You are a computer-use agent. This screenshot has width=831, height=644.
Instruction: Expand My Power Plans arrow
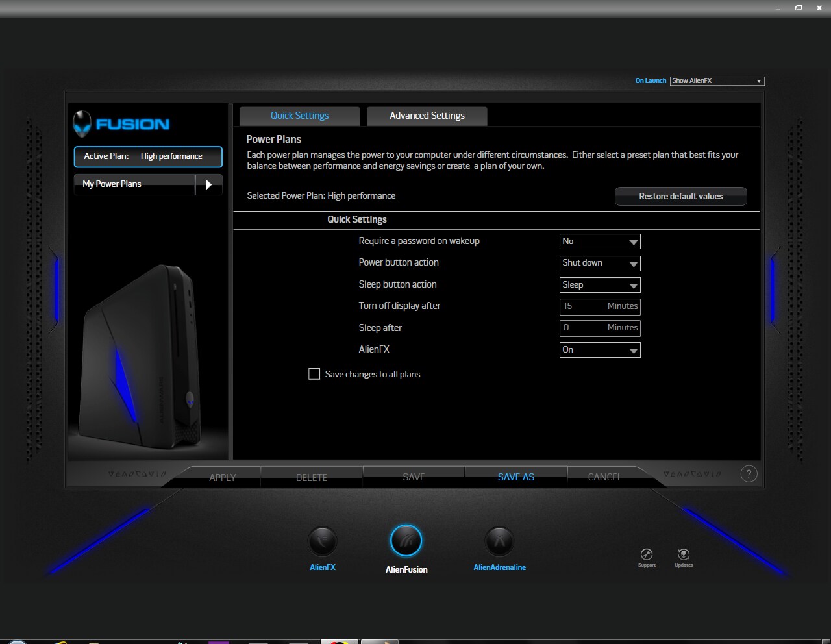(x=208, y=184)
